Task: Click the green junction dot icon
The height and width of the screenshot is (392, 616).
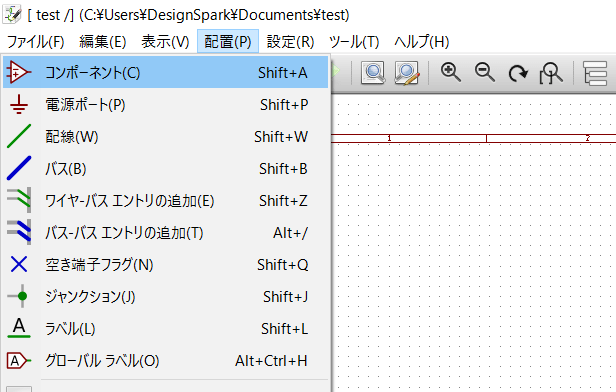Action: (18, 296)
